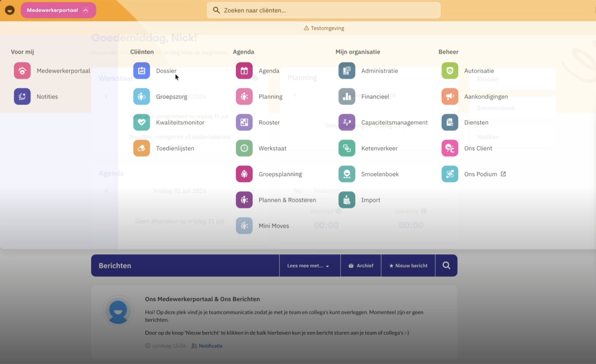Click the Aankondigingen menu label

coord(486,97)
